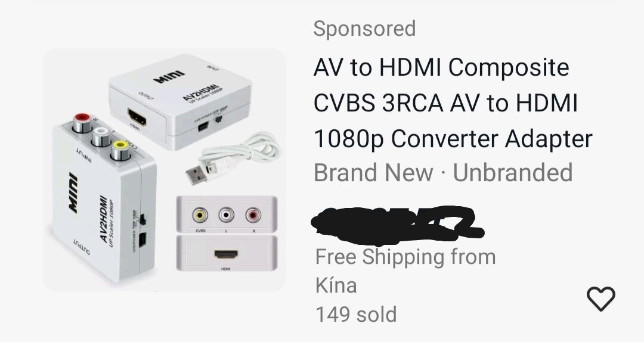Click the USB cable plug in photo
644x342 pixels.
[x=196, y=173]
